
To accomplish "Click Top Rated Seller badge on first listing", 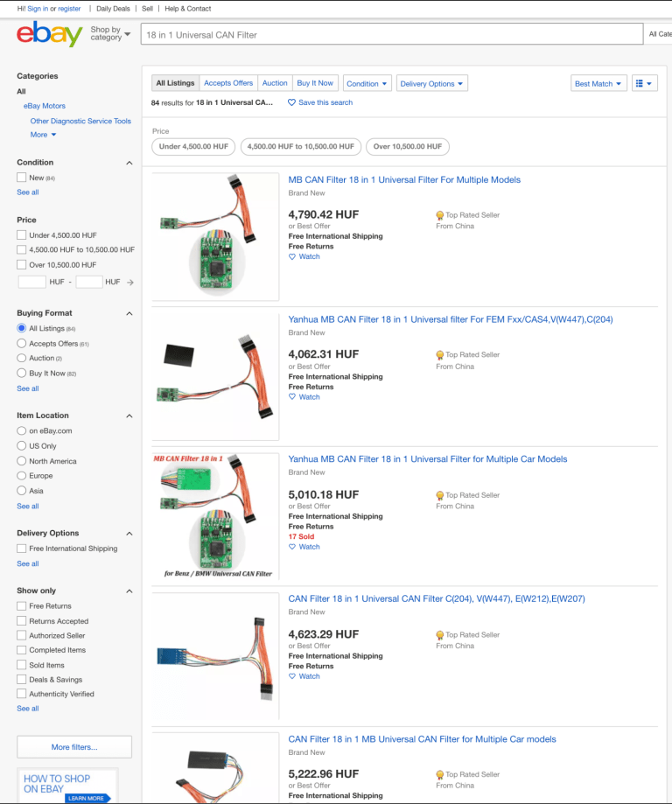I will click(x=440, y=215).
